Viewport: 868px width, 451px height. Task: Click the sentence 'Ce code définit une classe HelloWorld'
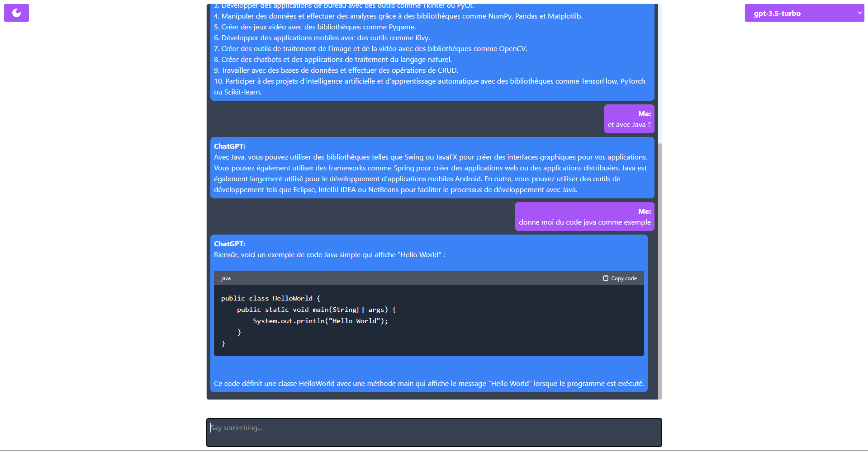pos(429,384)
